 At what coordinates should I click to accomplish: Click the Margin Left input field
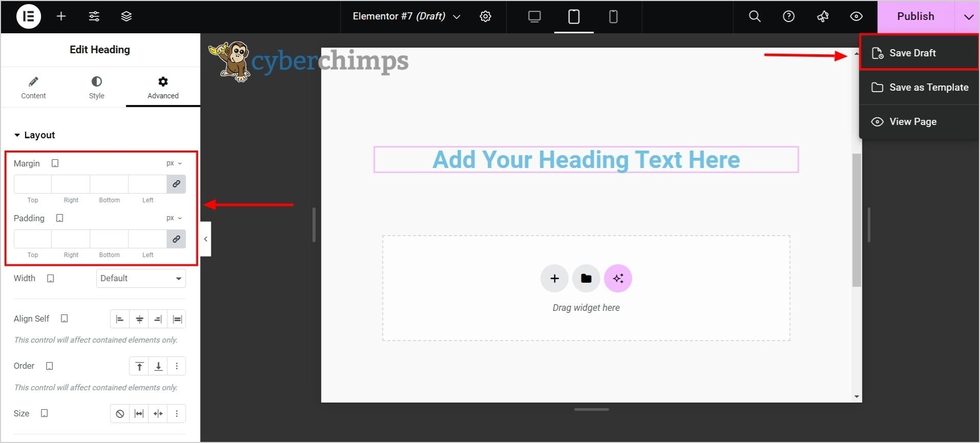point(147,184)
